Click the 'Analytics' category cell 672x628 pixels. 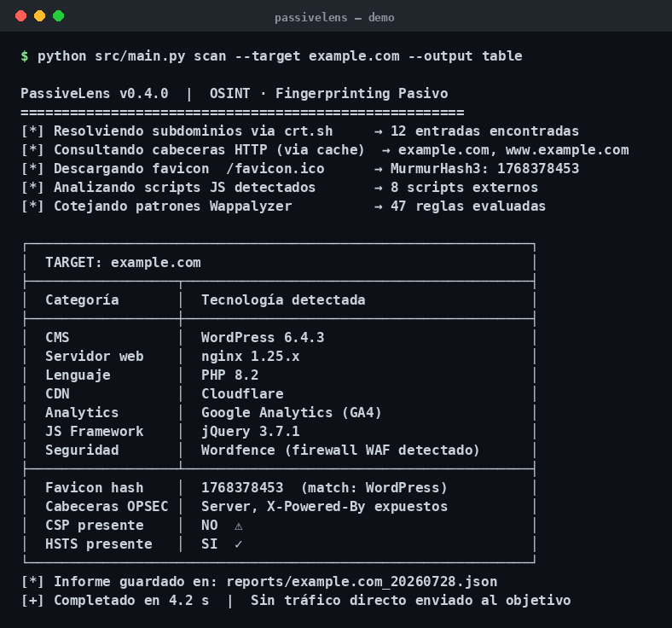click(82, 412)
